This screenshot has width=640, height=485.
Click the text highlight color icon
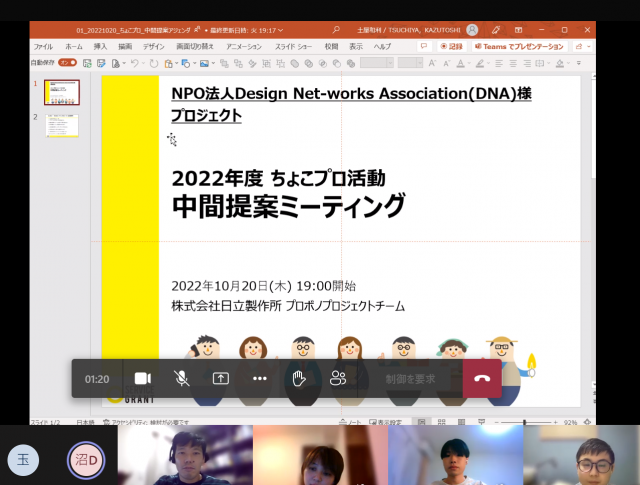coord(480,63)
